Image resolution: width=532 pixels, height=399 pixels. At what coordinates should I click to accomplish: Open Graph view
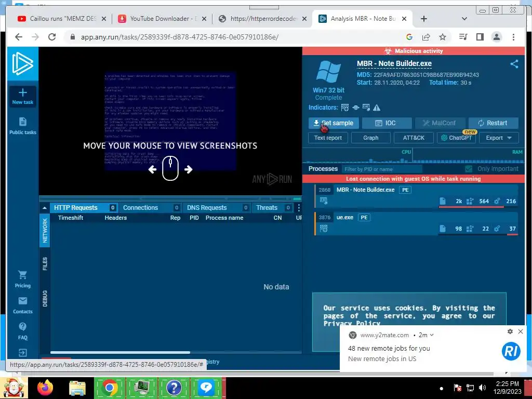pyautogui.click(x=371, y=138)
